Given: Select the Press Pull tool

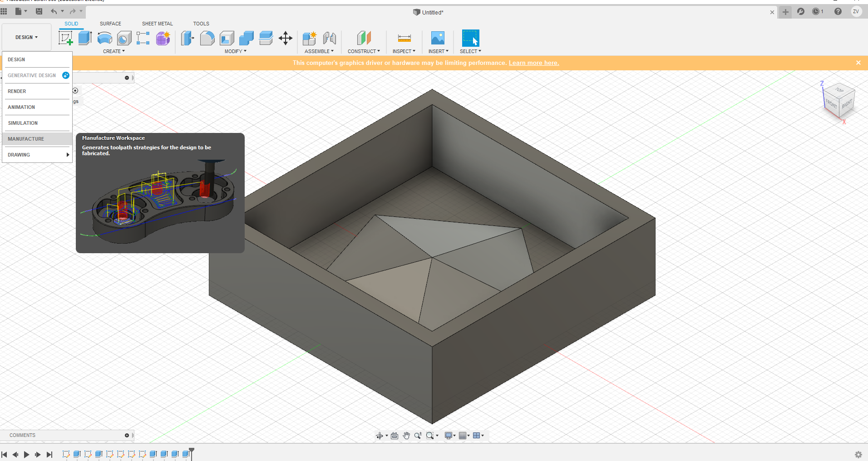Looking at the screenshot, I should point(187,38).
